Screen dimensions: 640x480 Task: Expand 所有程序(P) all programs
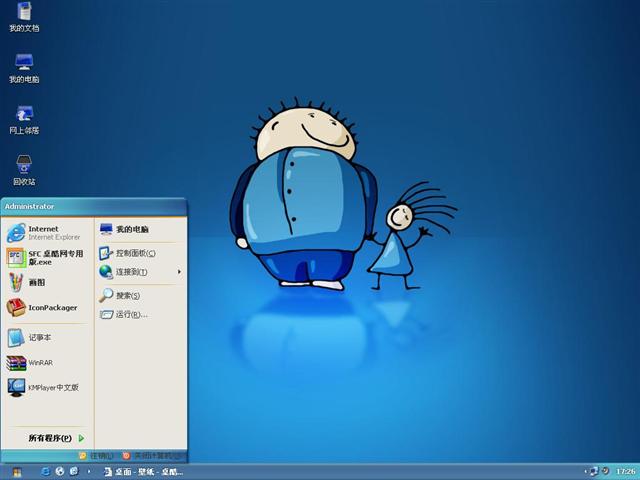pos(56,438)
